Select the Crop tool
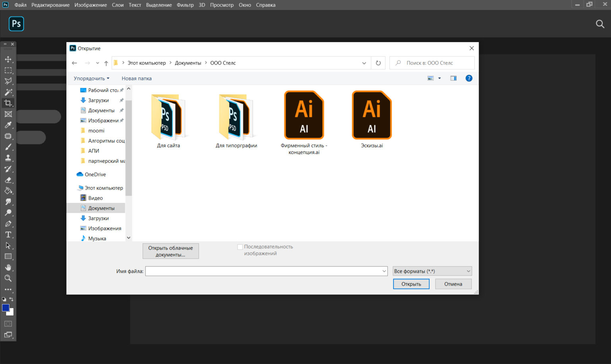 (x=8, y=103)
